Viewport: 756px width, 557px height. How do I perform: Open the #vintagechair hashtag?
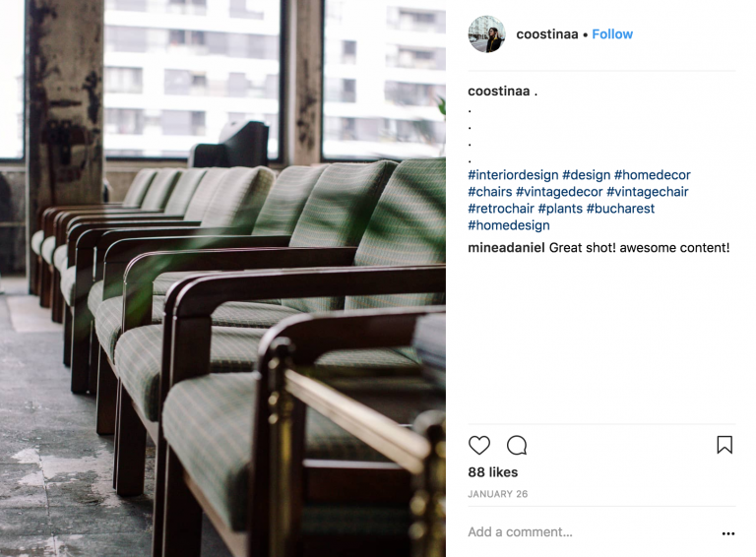(648, 192)
